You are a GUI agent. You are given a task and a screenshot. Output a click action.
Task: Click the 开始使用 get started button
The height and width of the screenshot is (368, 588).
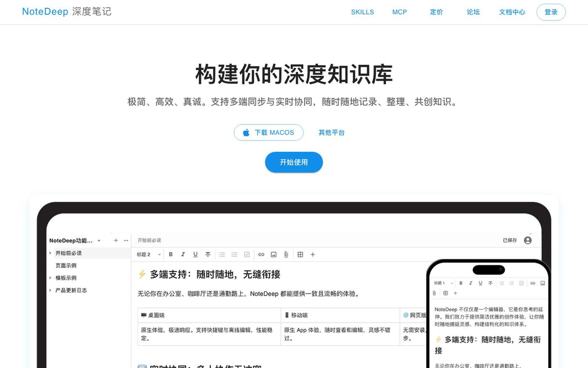pos(294,162)
